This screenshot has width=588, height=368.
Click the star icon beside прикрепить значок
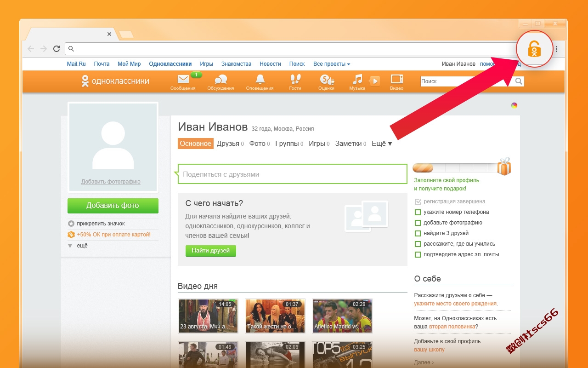(x=71, y=224)
